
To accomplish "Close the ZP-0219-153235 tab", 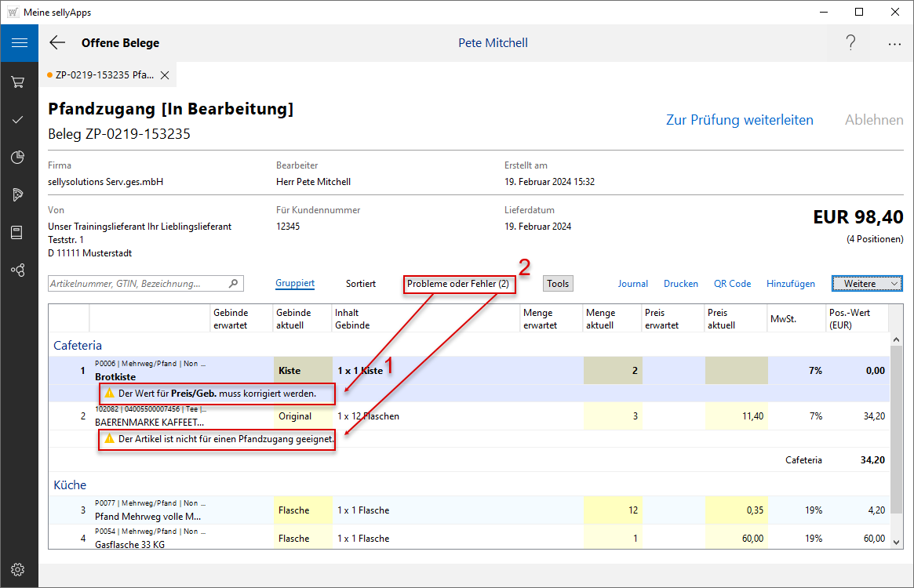I will coord(165,75).
